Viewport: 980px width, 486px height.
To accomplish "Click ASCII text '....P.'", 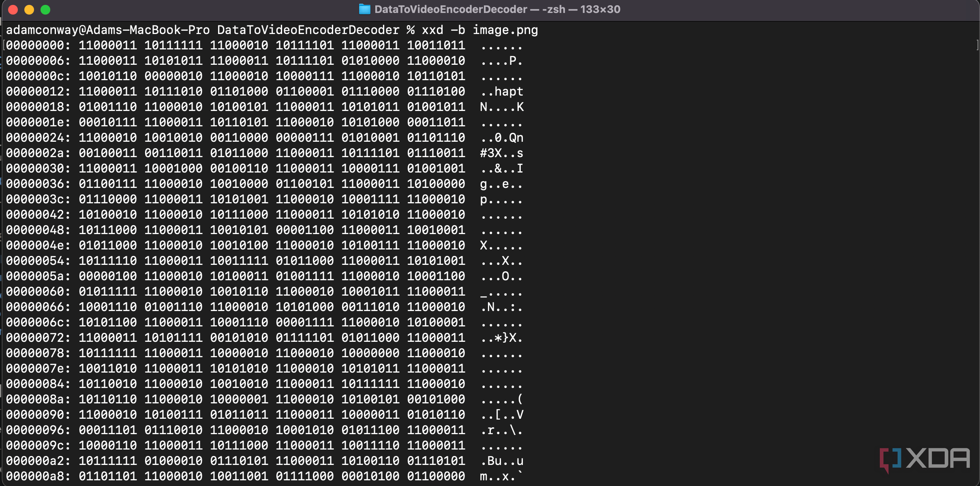I will [x=502, y=61].
